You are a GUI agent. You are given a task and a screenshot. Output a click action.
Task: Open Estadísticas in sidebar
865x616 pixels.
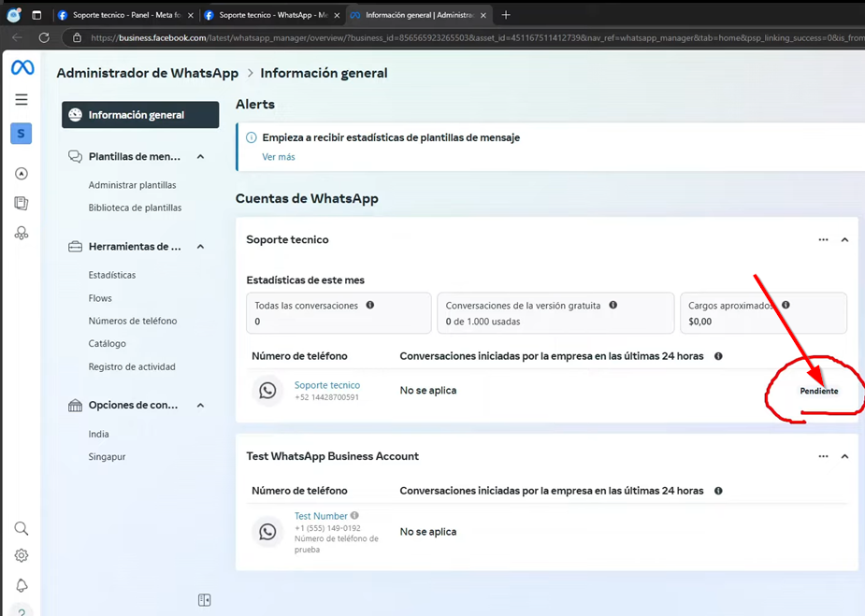click(x=112, y=275)
